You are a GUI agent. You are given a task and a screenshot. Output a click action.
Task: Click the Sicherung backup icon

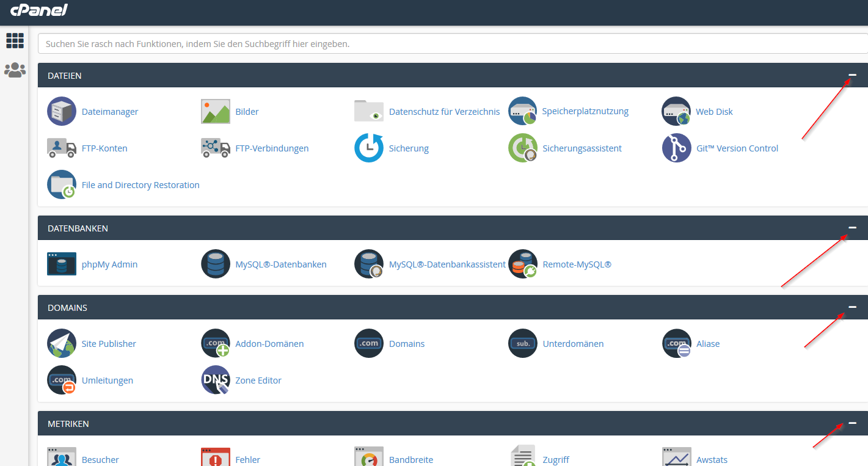(369, 148)
